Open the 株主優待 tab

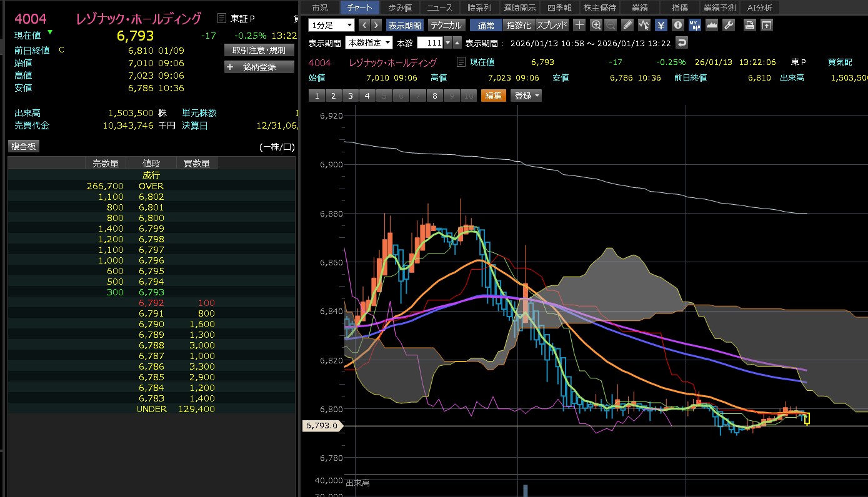coord(599,7)
